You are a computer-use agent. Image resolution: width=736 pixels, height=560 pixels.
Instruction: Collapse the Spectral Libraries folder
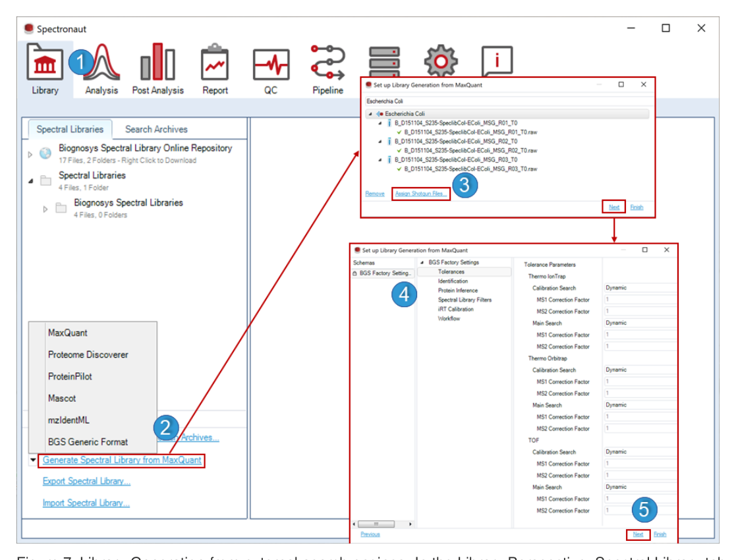[30, 181]
